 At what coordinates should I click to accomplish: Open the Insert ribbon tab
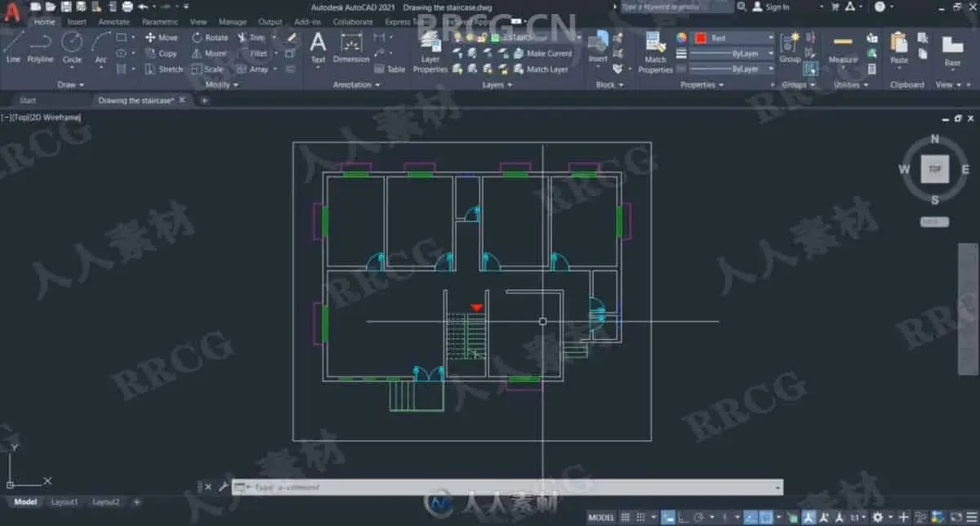77,22
